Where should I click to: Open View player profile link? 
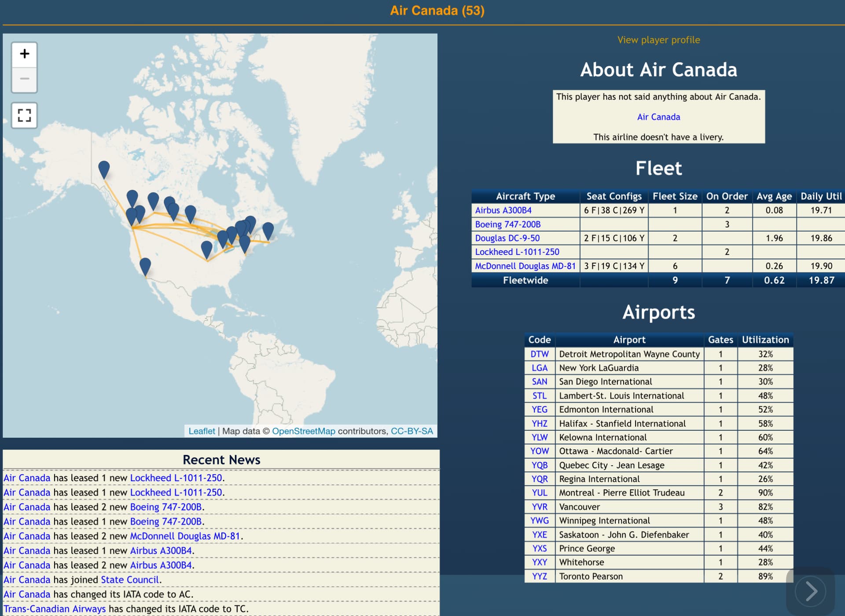tap(658, 40)
